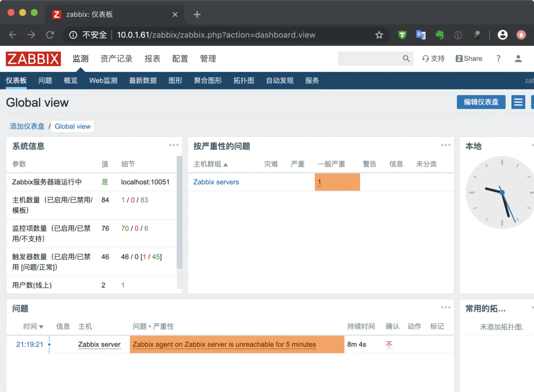Open the green shield extension icon

(402, 35)
